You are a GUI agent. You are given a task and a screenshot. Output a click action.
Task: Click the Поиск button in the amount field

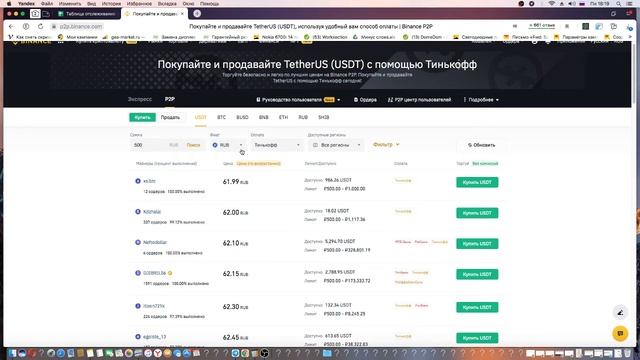pyautogui.click(x=193, y=145)
